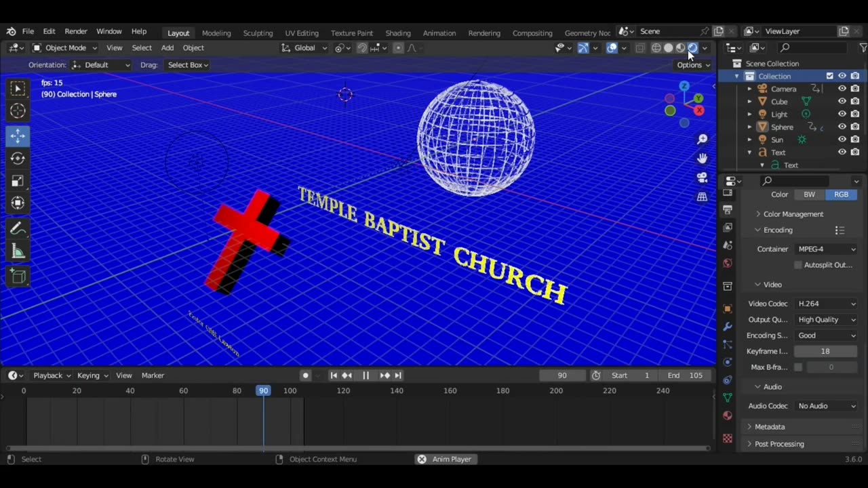Activate the Rotate tool

point(18,159)
